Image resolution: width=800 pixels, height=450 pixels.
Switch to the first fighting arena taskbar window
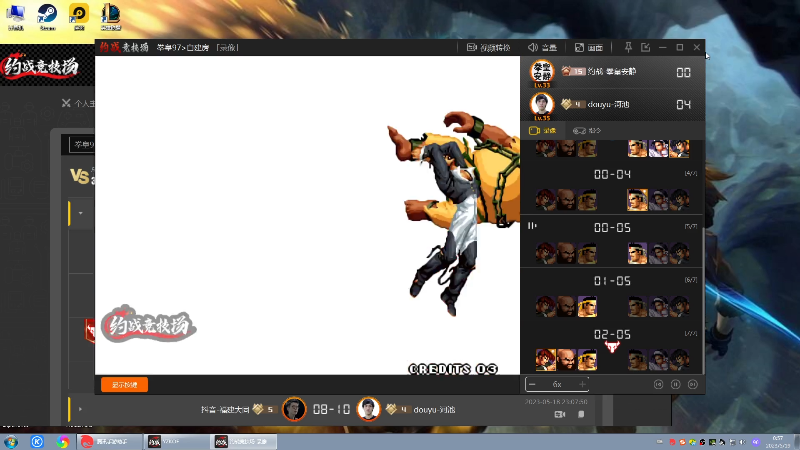(176, 441)
